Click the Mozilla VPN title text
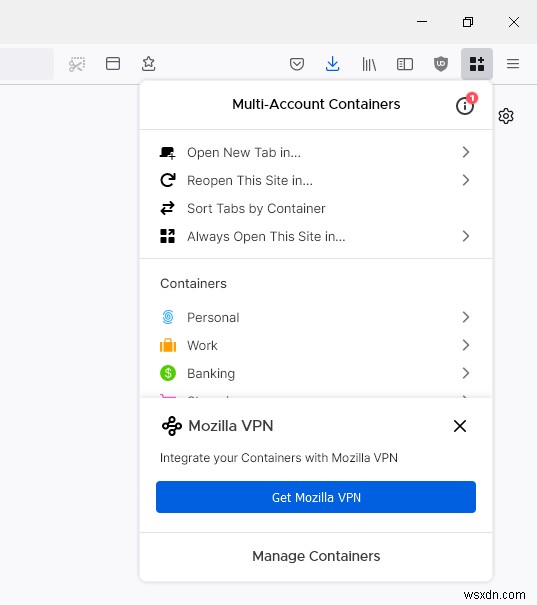The image size is (537, 605). (231, 426)
